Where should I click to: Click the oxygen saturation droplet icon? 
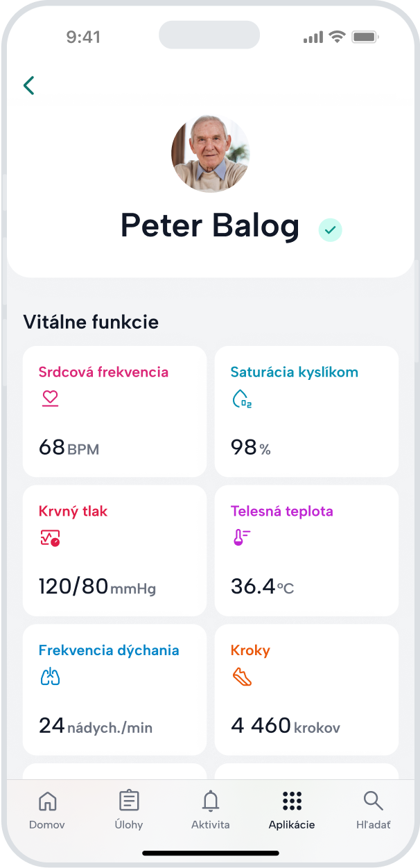(x=241, y=399)
